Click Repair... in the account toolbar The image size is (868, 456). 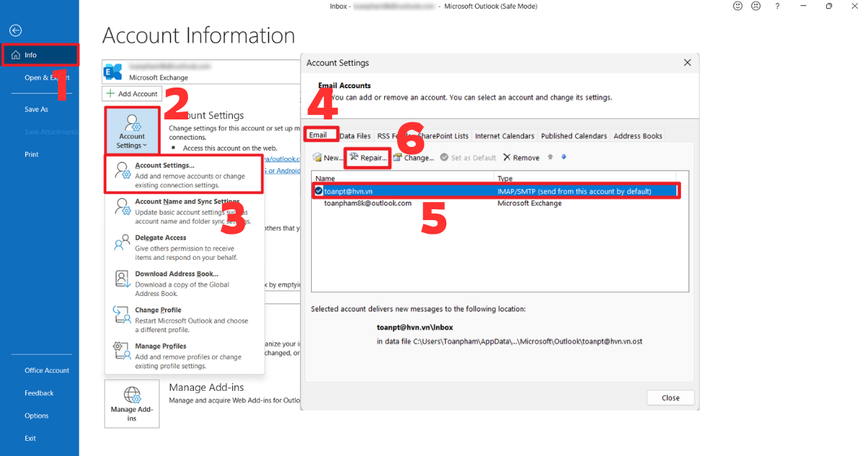tap(368, 158)
